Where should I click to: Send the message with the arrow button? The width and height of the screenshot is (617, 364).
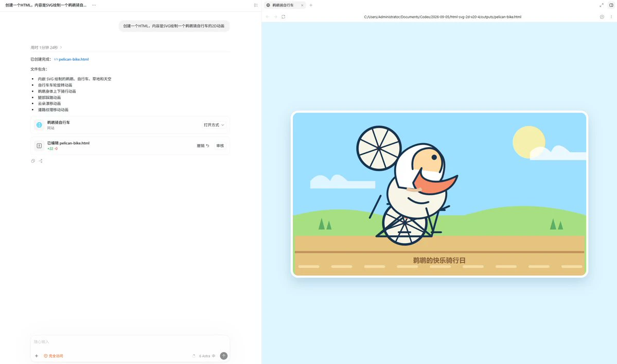(x=223, y=356)
